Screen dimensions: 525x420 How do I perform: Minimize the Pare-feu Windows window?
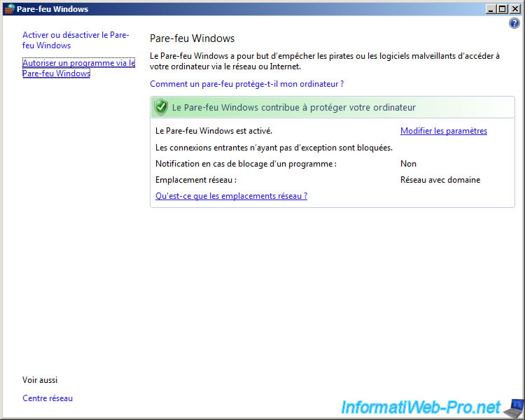click(x=491, y=9)
